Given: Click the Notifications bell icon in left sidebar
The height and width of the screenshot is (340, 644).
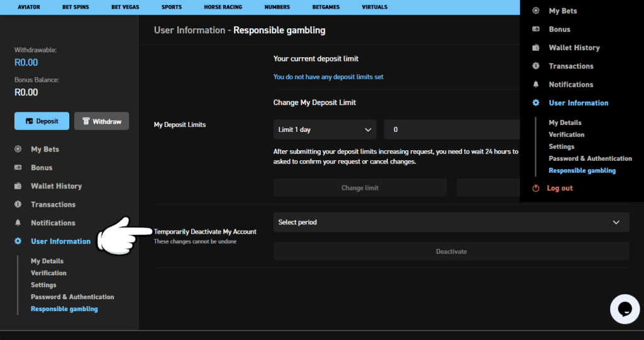Looking at the screenshot, I should pos(18,222).
